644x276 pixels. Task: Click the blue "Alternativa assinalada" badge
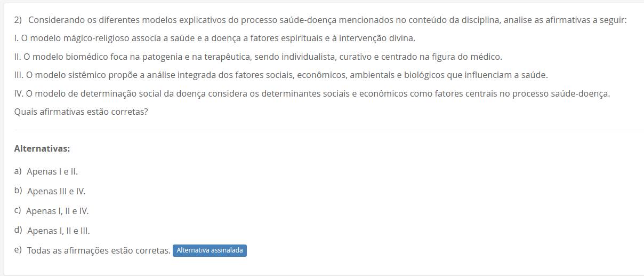tap(210, 250)
